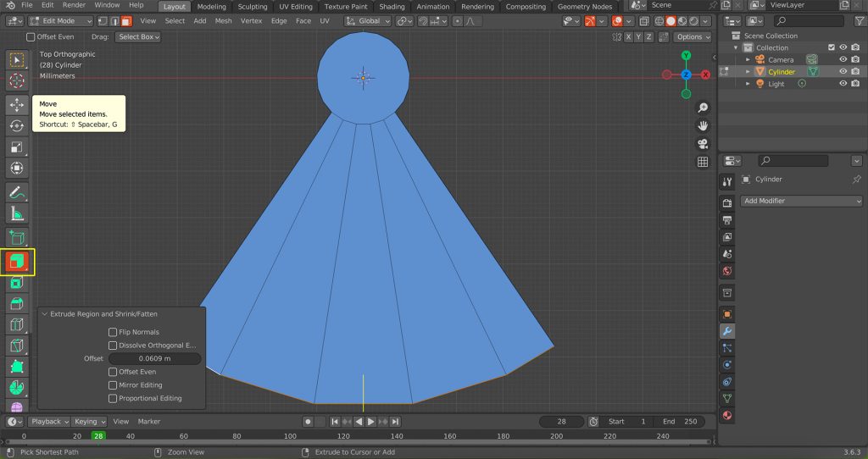868x459 pixels.
Task: Open the Output properties tab
Action: coord(727,220)
